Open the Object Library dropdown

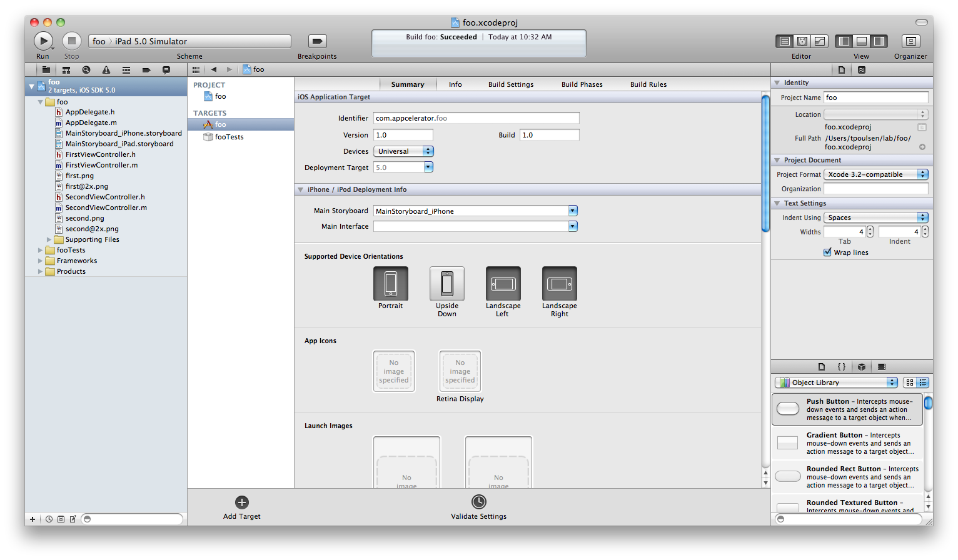pyautogui.click(x=837, y=382)
